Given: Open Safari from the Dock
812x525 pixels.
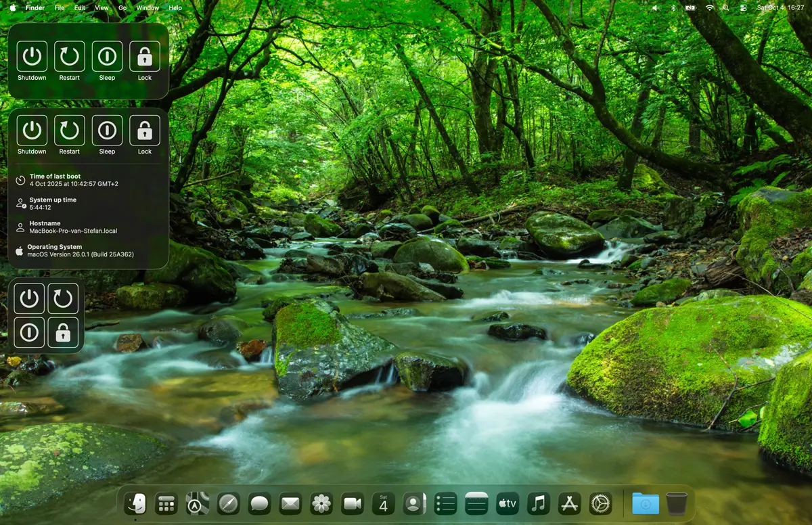Looking at the screenshot, I should (x=228, y=503).
